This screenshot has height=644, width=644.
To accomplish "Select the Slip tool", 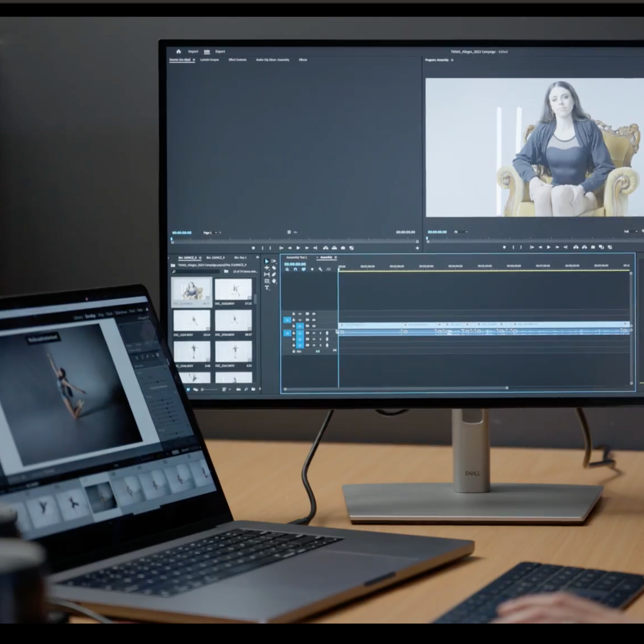I will (x=266, y=274).
